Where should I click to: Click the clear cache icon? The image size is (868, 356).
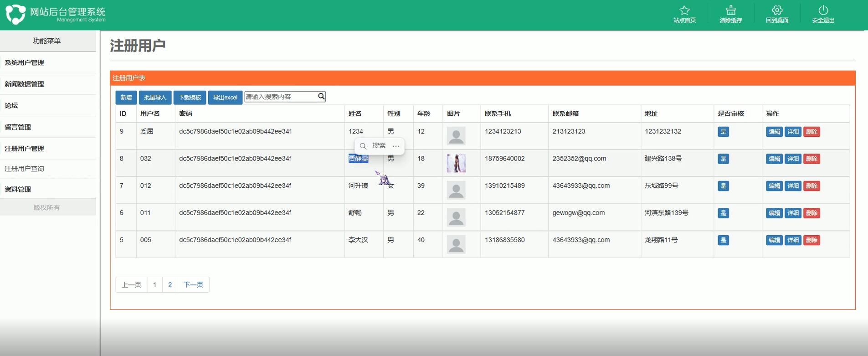point(731,10)
